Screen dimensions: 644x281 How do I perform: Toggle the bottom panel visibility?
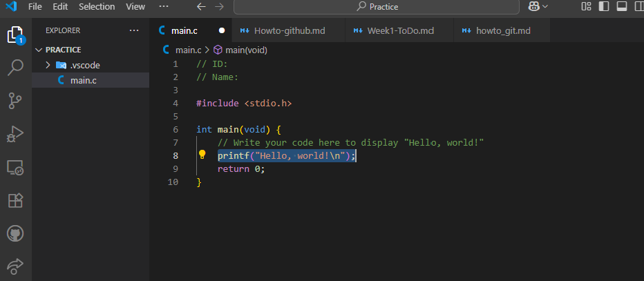[x=621, y=7]
